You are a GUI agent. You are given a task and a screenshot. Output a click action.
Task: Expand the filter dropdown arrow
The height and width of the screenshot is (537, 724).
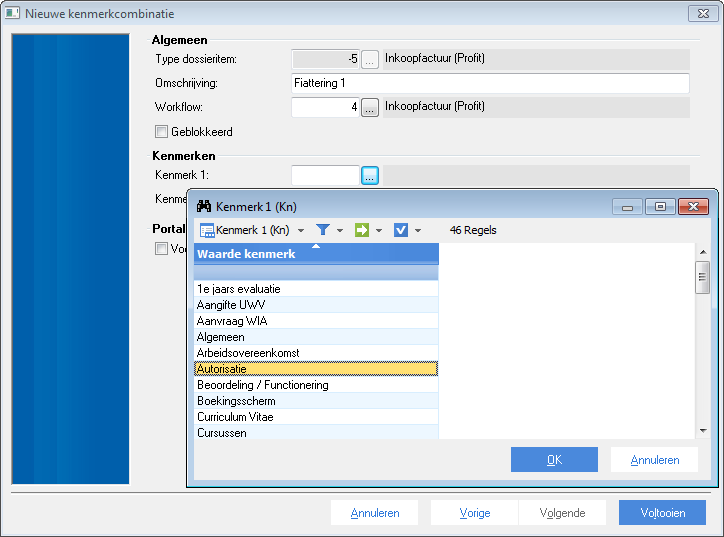point(340,230)
